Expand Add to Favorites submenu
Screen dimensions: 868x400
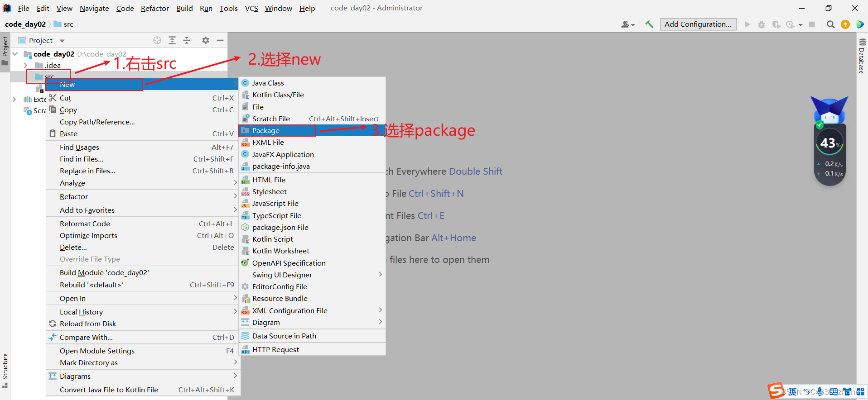[x=143, y=210]
